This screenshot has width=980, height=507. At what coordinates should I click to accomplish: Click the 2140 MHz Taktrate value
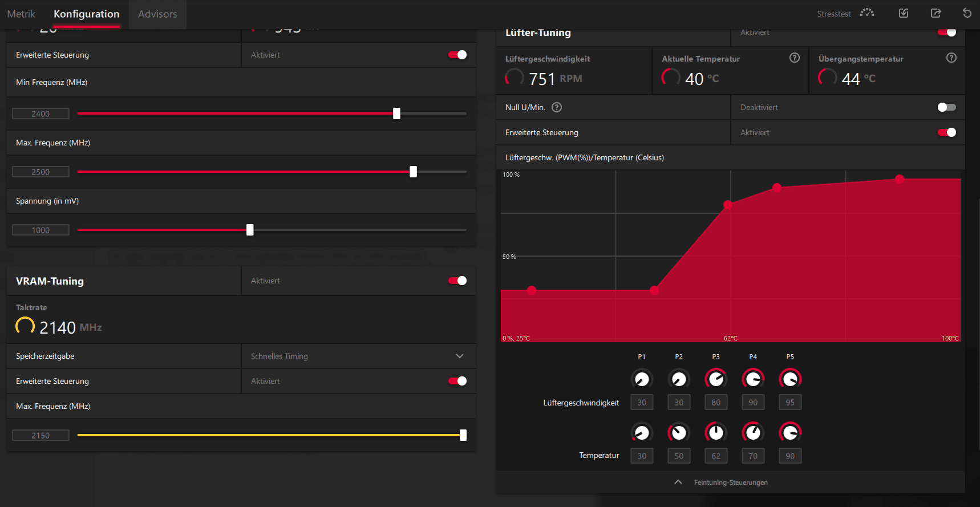click(71, 327)
